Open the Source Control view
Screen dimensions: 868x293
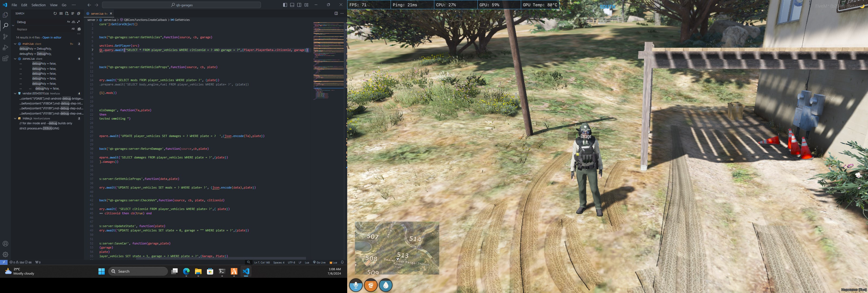tap(5, 36)
